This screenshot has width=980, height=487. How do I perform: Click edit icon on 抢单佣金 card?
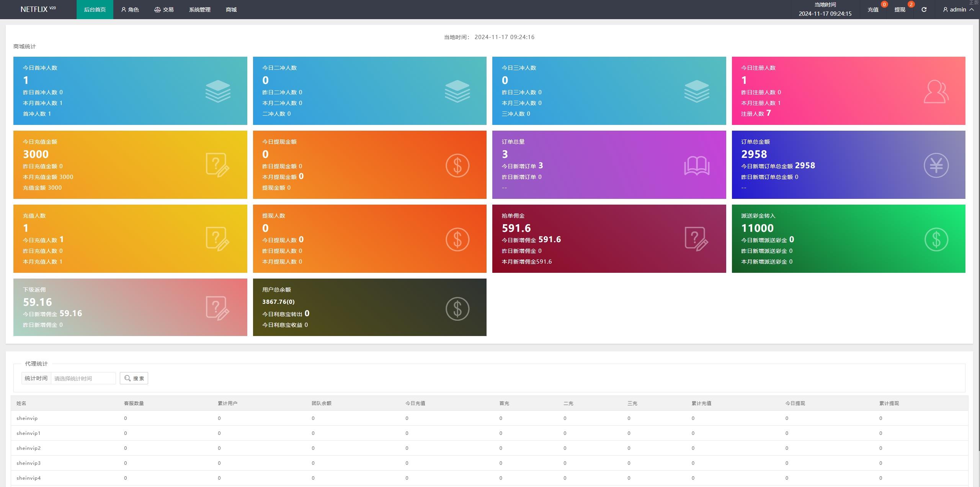[696, 239]
